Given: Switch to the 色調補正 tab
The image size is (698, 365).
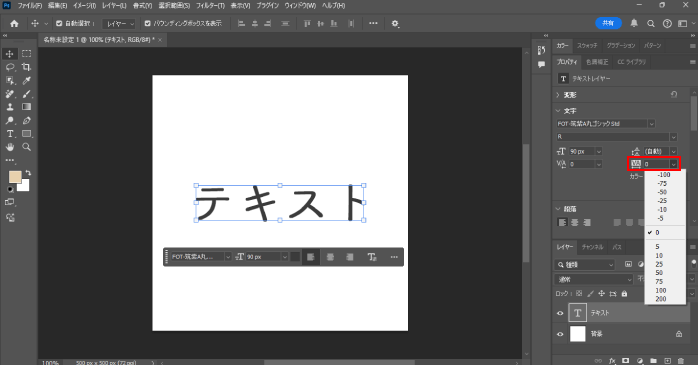Looking at the screenshot, I should point(597,62).
